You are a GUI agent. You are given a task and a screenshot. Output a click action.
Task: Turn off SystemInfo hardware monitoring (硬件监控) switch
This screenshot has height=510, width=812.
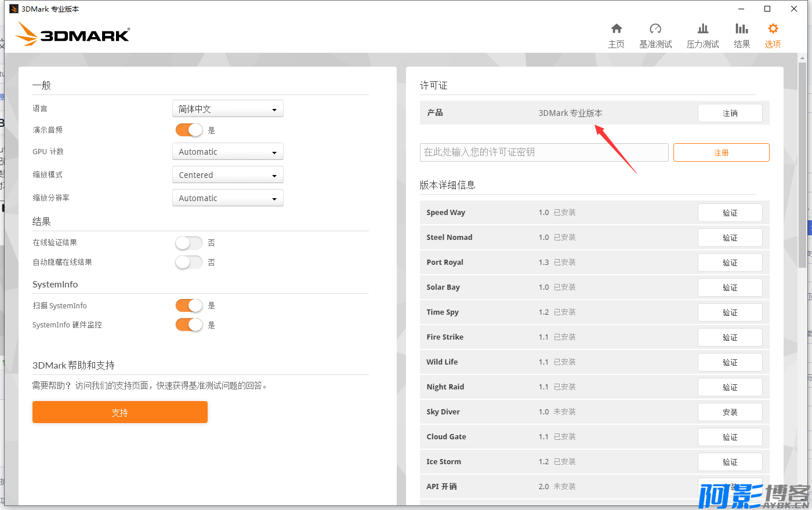(189, 325)
